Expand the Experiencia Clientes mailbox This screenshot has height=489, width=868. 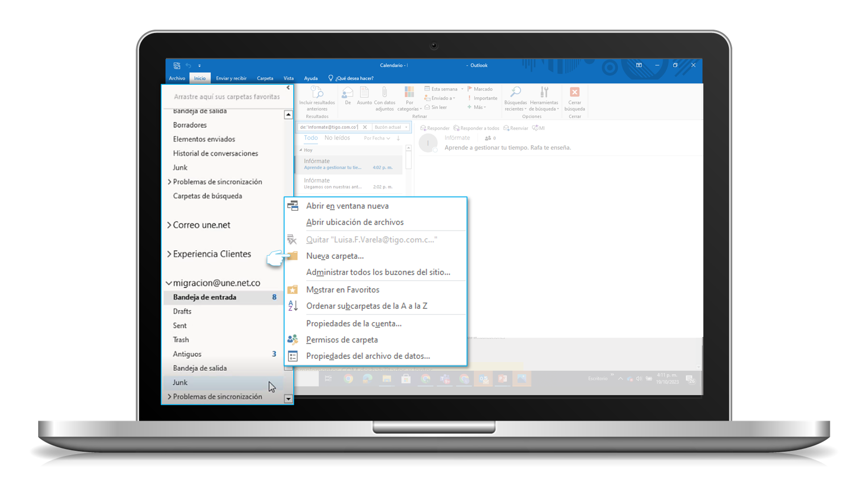[169, 254]
